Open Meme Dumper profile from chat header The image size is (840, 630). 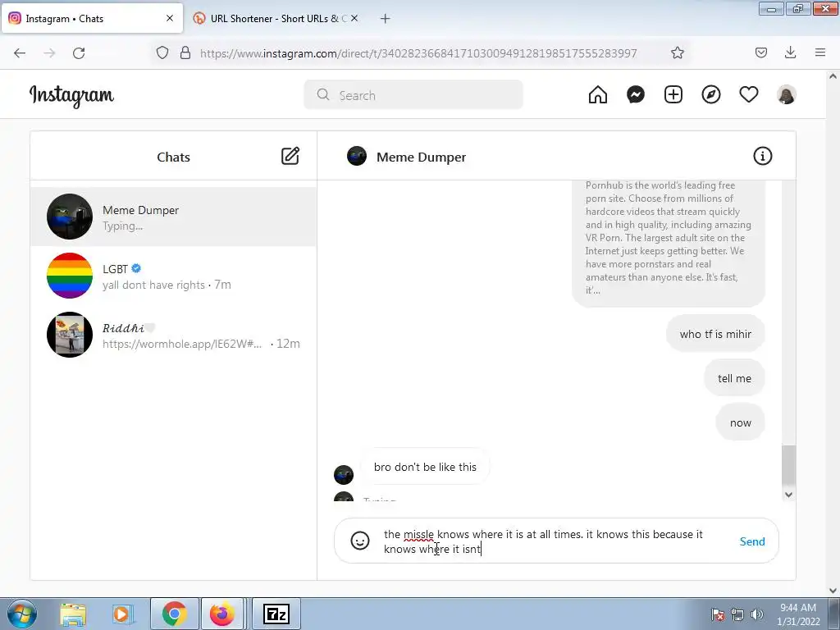pyautogui.click(x=421, y=157)
